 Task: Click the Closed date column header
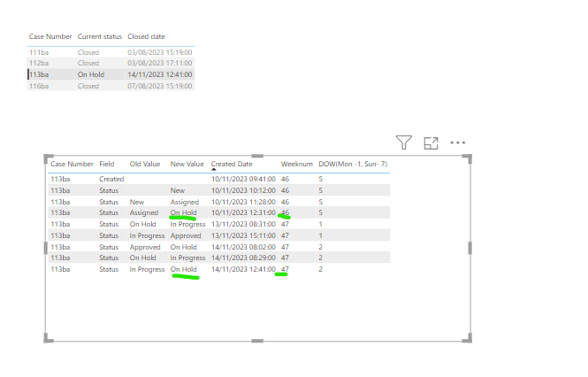point(146,37)
